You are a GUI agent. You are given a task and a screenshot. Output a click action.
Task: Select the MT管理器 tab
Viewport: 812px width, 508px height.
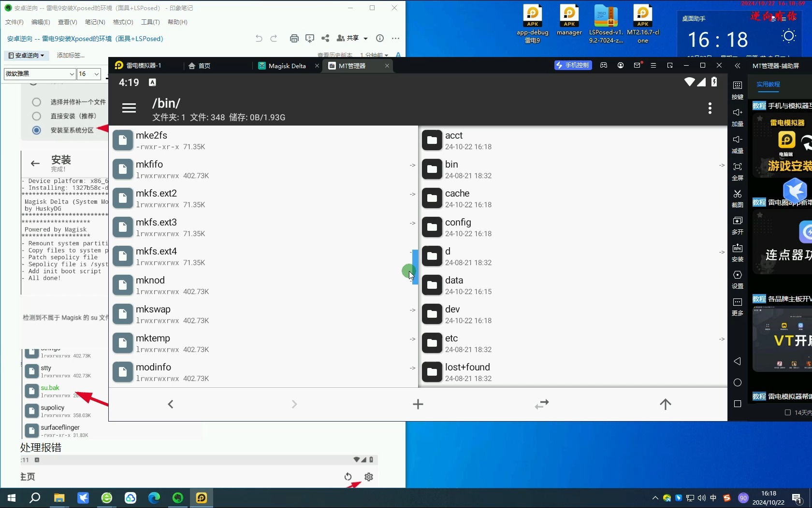[x=352, y=66]
